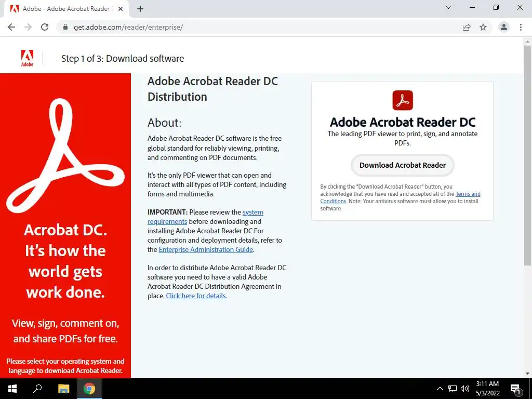This screenshot has height=399, width=532.
Task: Open network status tray icon
Action: tap(453, 389)
